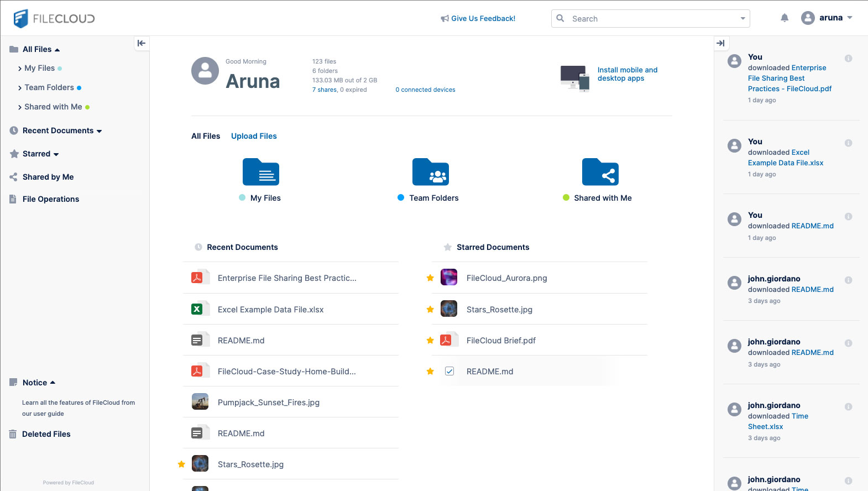This screenshot has width=868, height=491.
Task: Click 0 connected devices link
Action: point(425,90)
